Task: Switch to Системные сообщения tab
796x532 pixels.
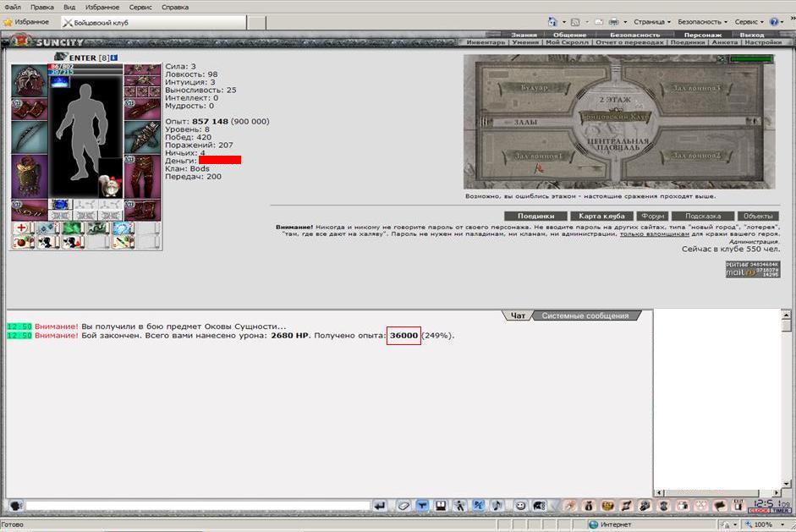Action: pos(585,315)
